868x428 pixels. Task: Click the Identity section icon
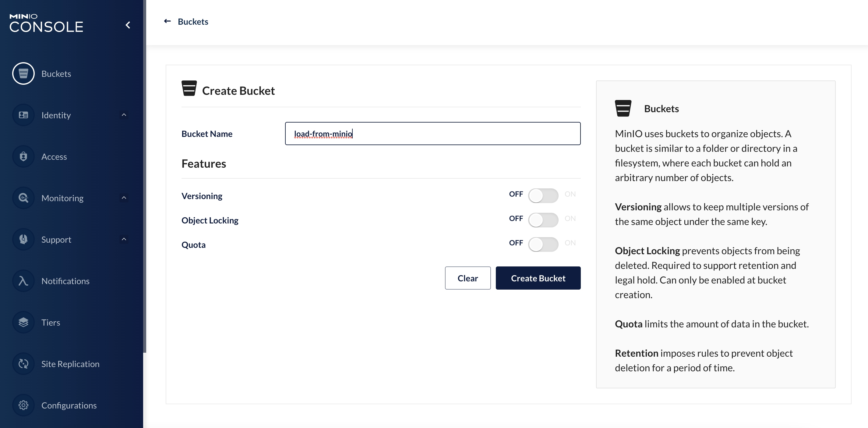pyautogui.click(x=23, y=115)
